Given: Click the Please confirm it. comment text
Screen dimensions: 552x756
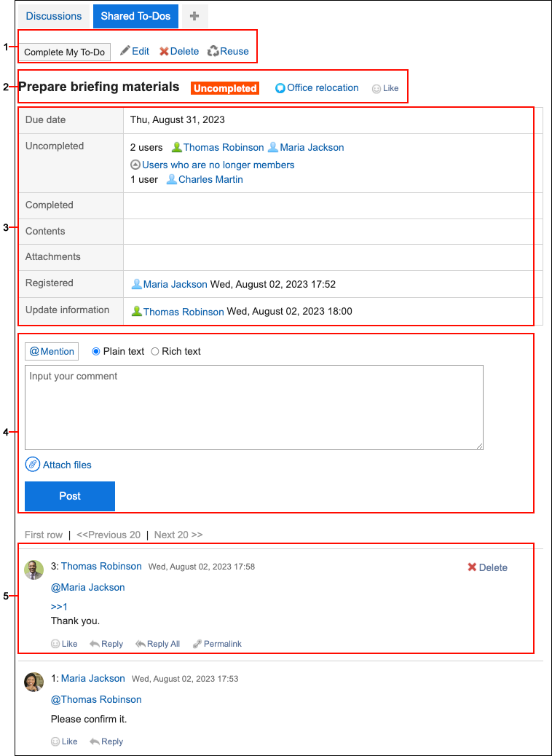Looking at the screenshot, I should pos(89,720).
